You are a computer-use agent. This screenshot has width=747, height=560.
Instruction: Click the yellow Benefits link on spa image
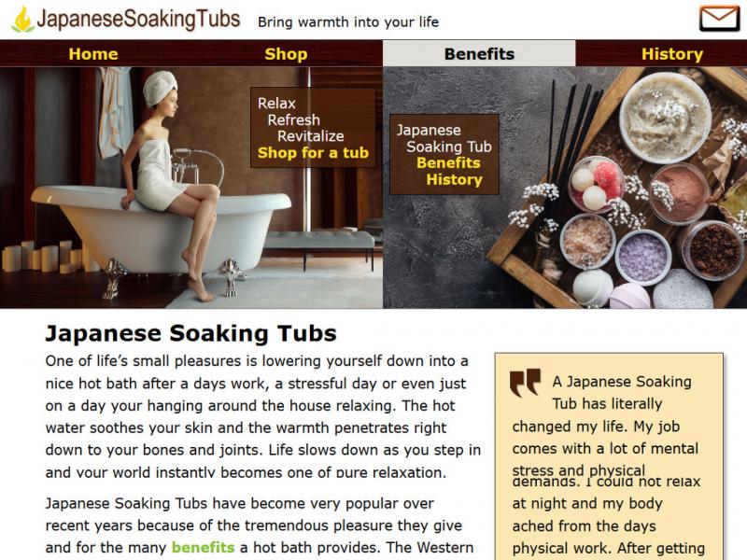tap(448, 162)
